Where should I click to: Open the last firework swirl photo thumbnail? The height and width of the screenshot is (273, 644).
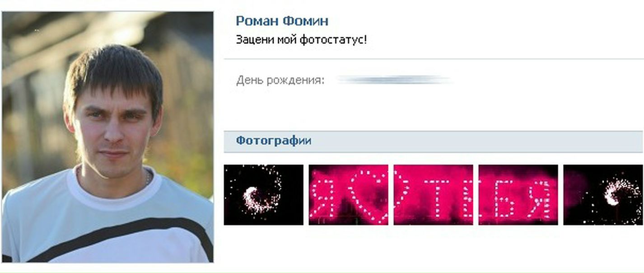[x=603, y=195]
